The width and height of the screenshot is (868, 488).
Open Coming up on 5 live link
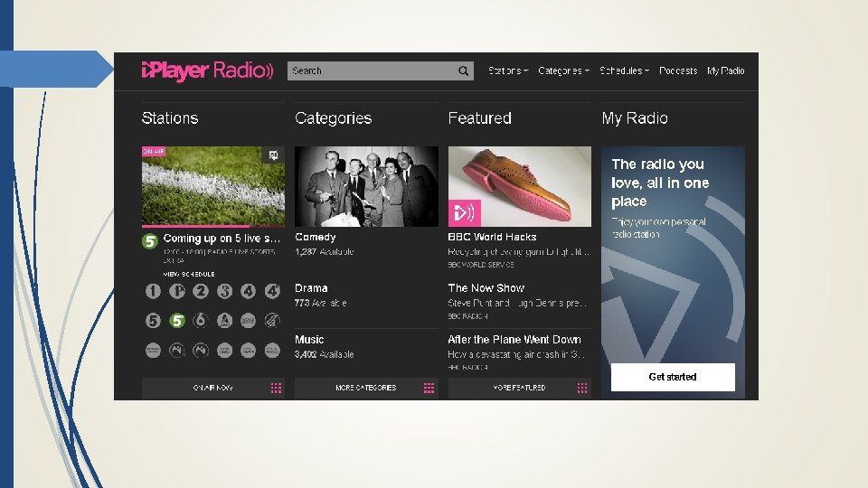(x=222, y=239)
